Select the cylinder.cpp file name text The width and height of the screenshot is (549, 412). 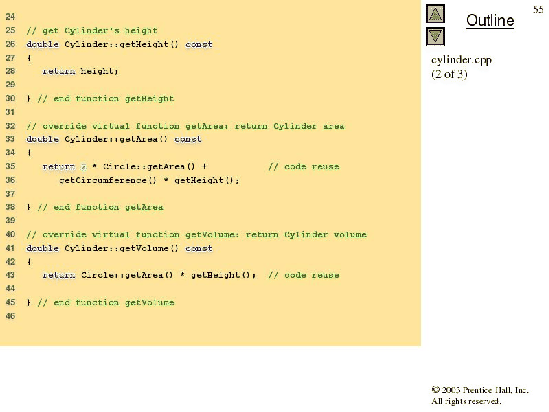pos(461,60)
